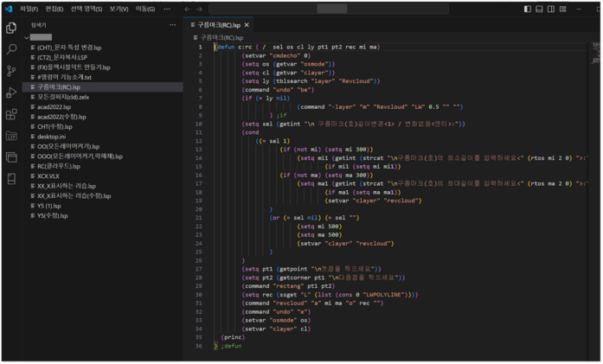603x364 pixels.
Task: Open OO(모든레이어켜기).lsp file
Action: 68,147
